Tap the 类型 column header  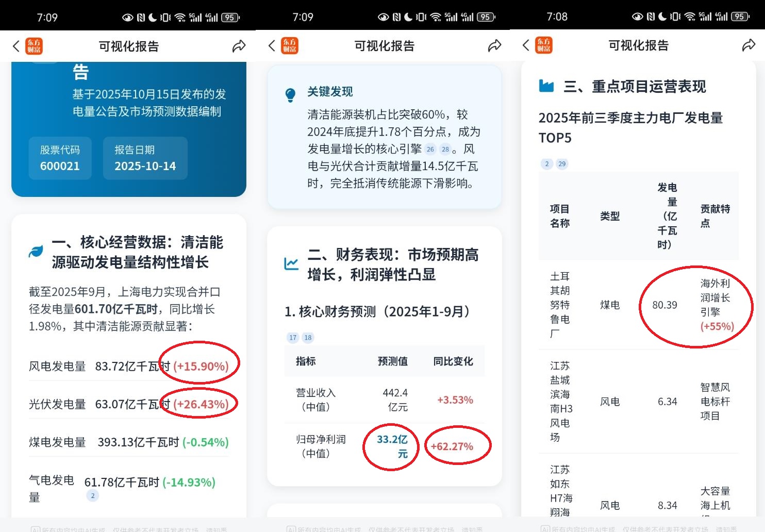click(610, 216)
